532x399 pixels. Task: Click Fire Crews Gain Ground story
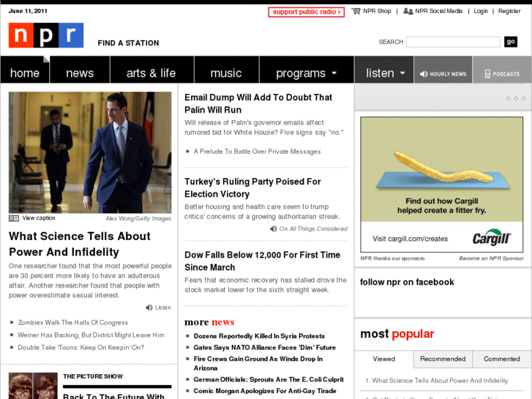(258, 363)
